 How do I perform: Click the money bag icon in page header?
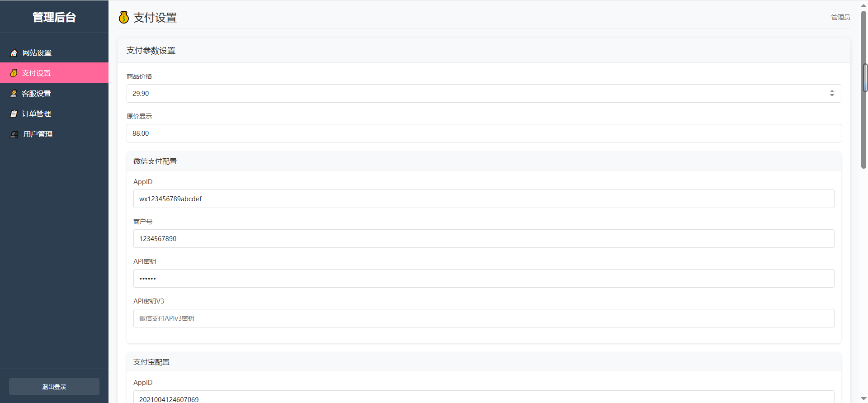click(x=124, y=18)
